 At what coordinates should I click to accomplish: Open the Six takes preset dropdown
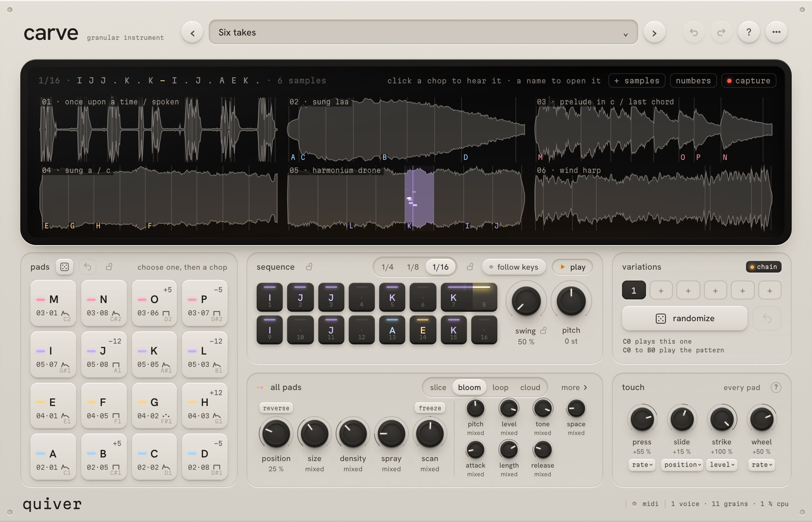[x=423, y=32]
